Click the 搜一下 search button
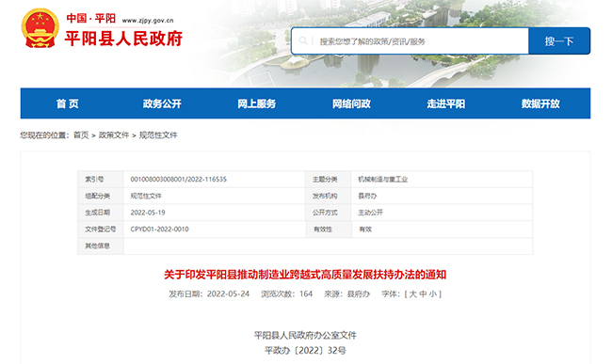612x364 pixels. point(559,41)
